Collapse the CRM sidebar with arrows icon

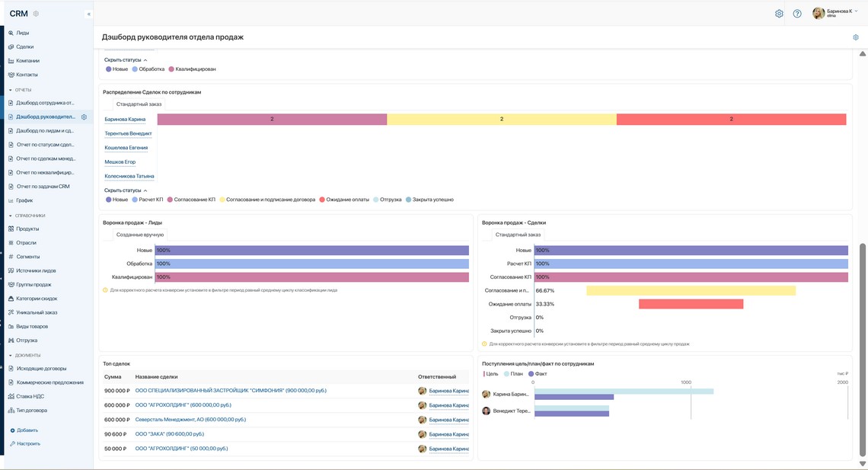[x=88, y=14]
